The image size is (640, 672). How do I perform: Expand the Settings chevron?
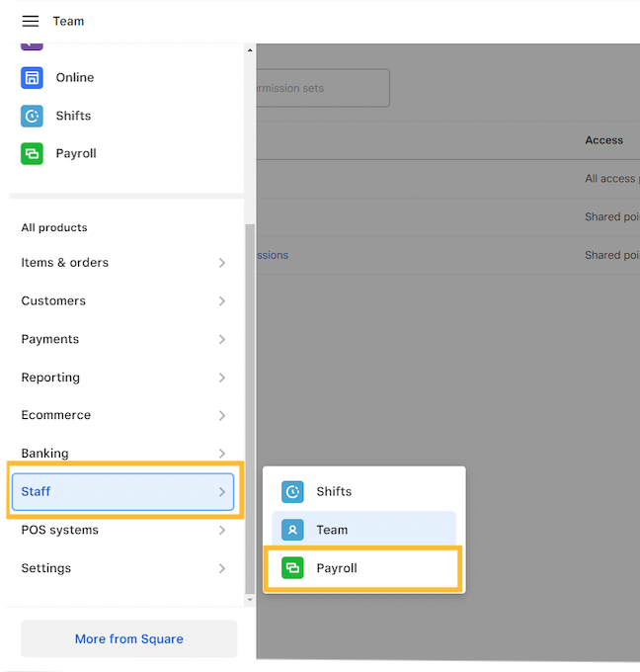pos(222,568)
